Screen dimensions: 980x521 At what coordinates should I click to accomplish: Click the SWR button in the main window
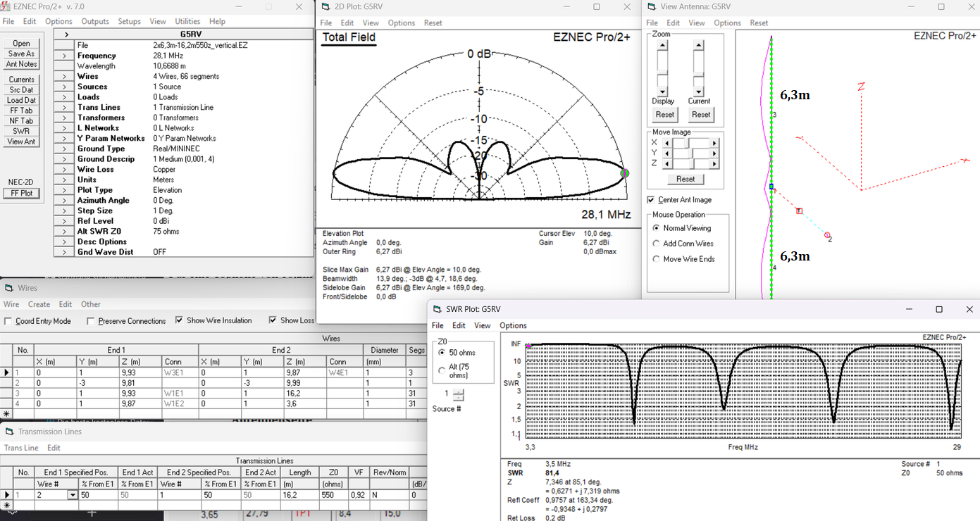click(21, 131)
